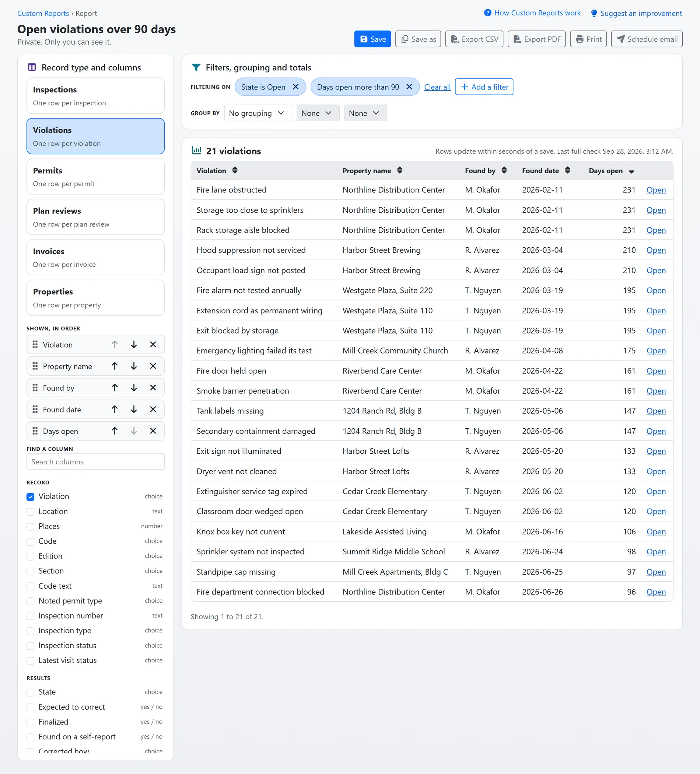The image size is (700, 774).
Task: Click Add a filter
Action: click(x=484, y=87)
